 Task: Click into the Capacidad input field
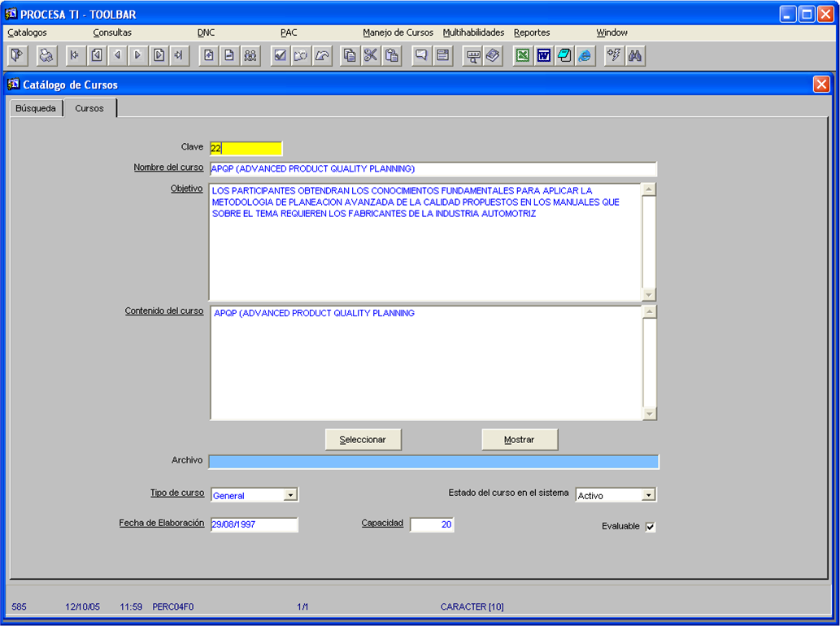(x=432, y=524)
